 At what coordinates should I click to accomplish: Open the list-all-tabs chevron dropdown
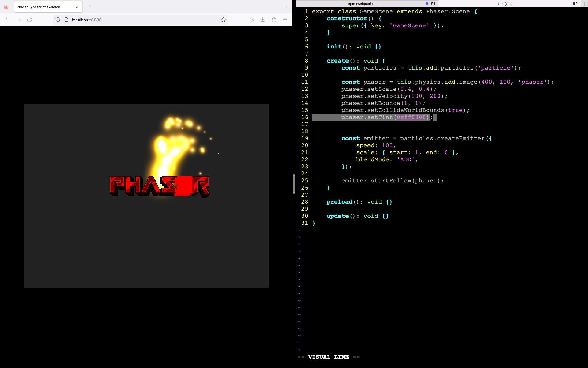tap(285, 6)
